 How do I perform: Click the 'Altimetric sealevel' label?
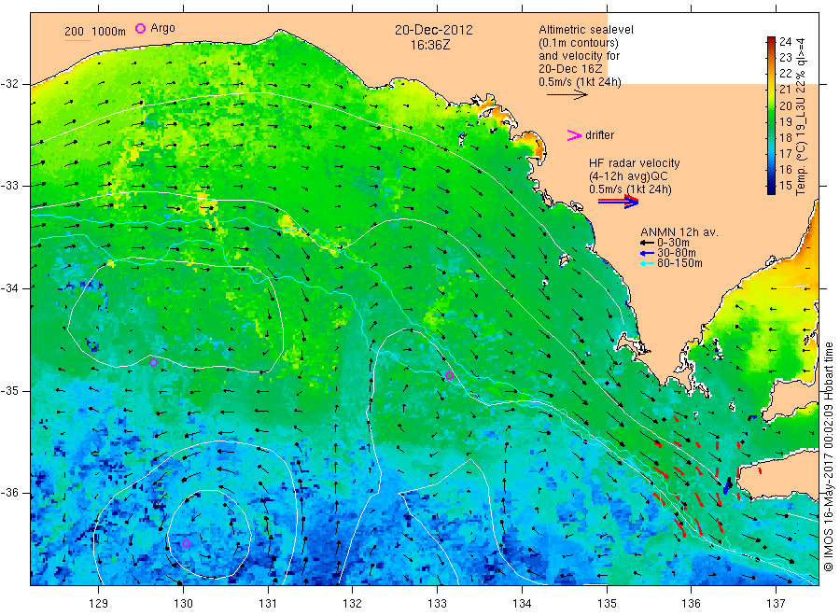point(586,30)
